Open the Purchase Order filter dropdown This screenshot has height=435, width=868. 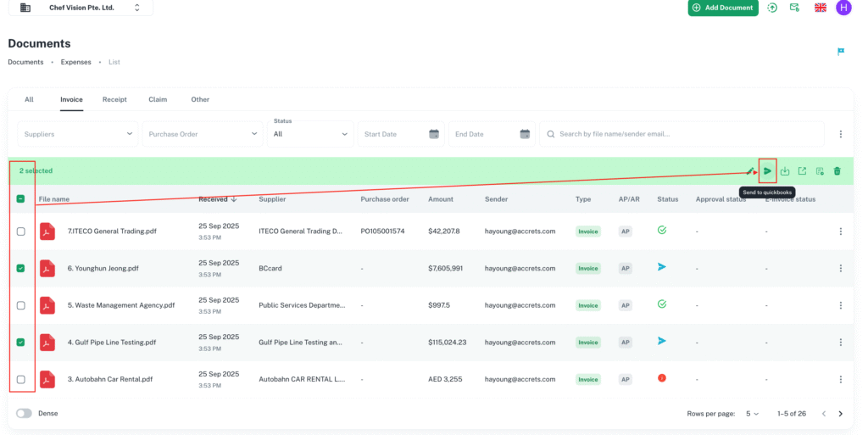tap(203, 134)
